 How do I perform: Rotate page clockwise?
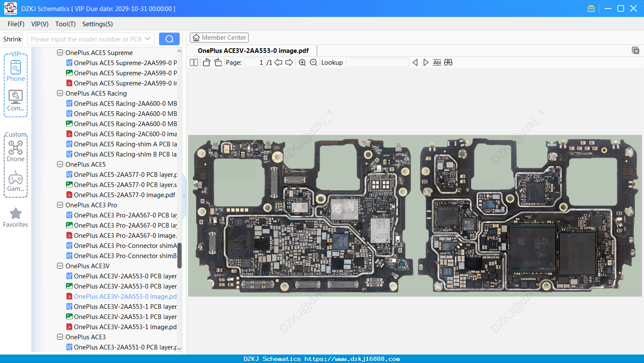pos(218,62)
